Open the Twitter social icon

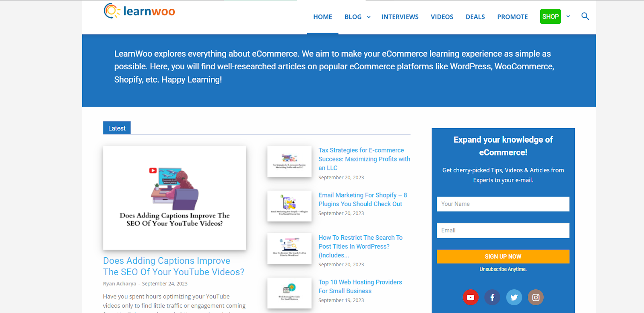pyautogui.click(x=514, y=297)
